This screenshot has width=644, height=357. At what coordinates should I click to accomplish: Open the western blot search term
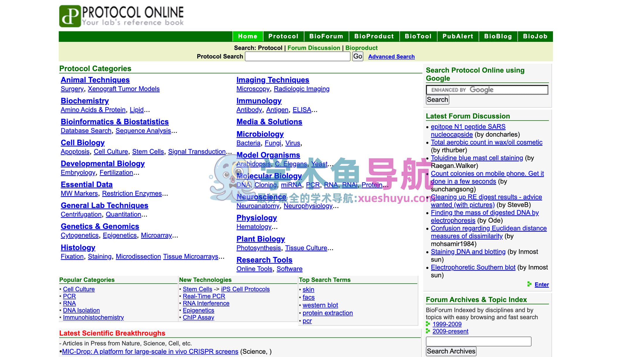pyautogui.click(x=320, y=305)
